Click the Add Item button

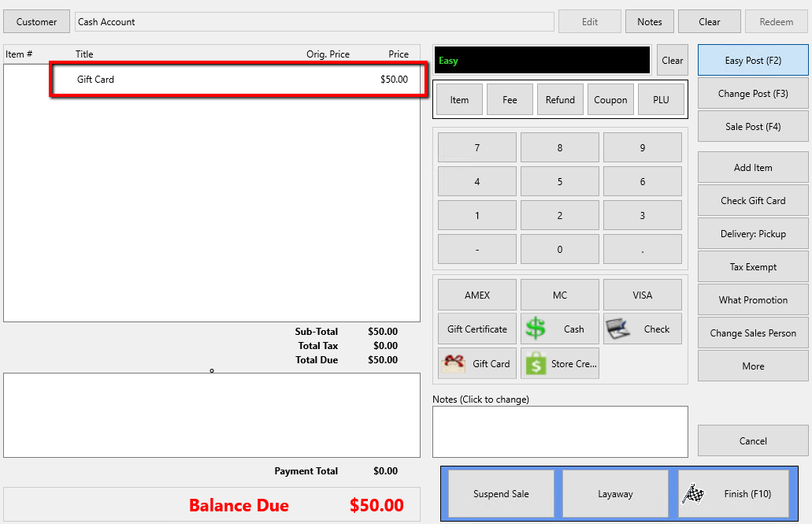[753, 167]
